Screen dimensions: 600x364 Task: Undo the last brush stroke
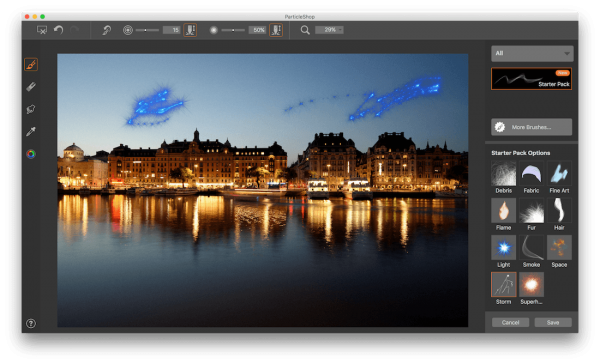(58, 30)
